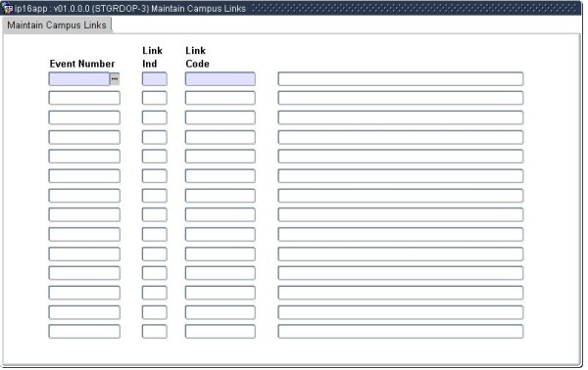Click the last row Event Number field
The width and height of the screenshot is (588, 370).
[x=84, y=332]
